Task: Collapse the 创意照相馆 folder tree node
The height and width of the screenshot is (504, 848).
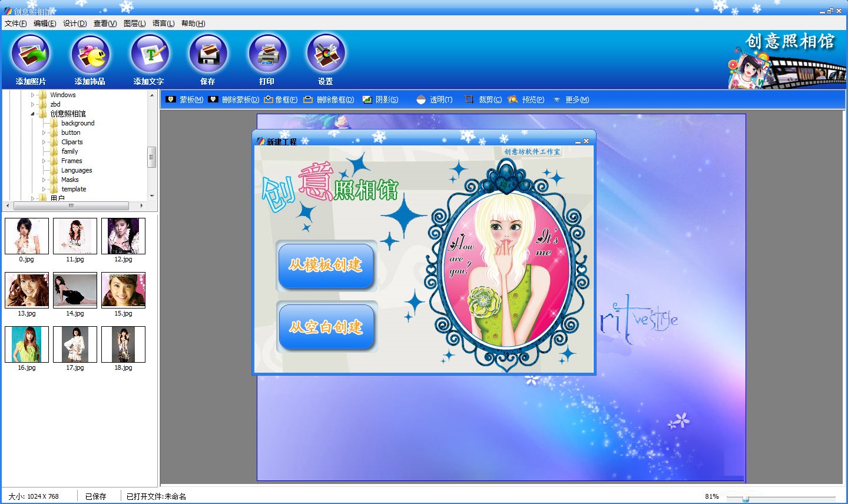Action: click(x=32, y=114)
